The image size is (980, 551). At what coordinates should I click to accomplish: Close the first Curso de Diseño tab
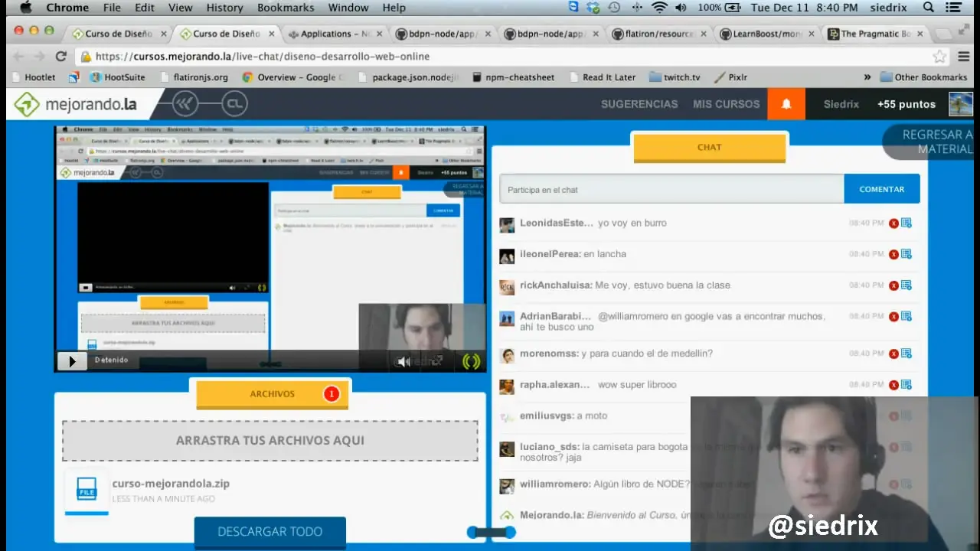[163, 34]
